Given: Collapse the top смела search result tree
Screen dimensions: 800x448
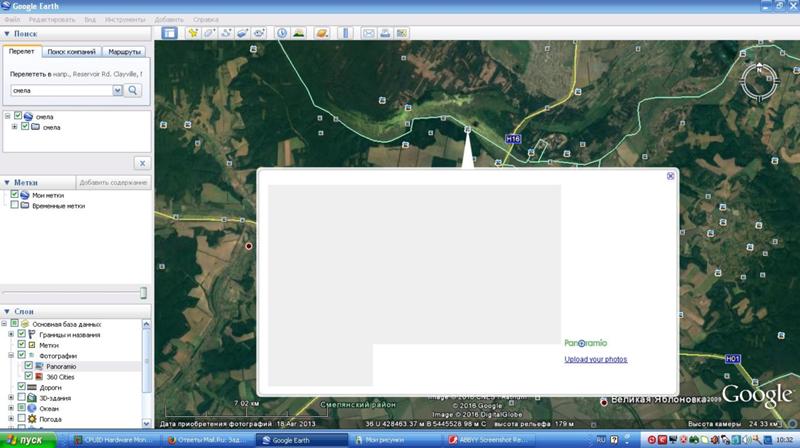Looking at the screenshot, I should (8, 116).
